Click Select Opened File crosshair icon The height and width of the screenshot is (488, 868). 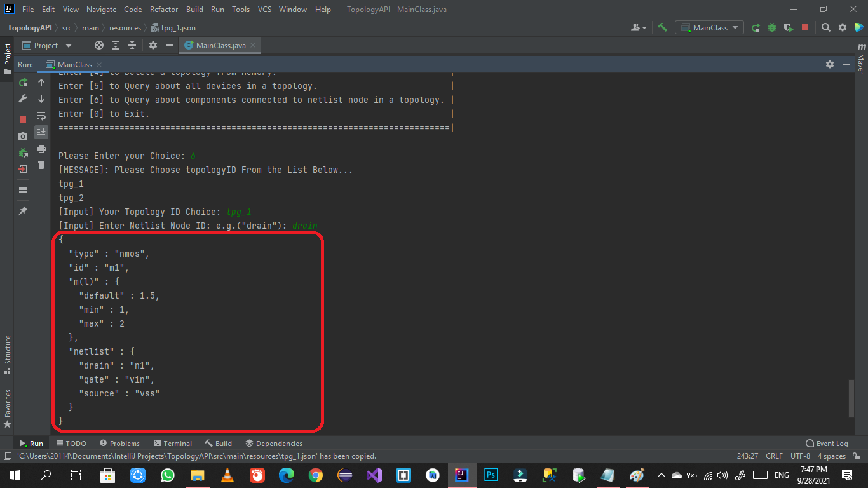[98, 45]
